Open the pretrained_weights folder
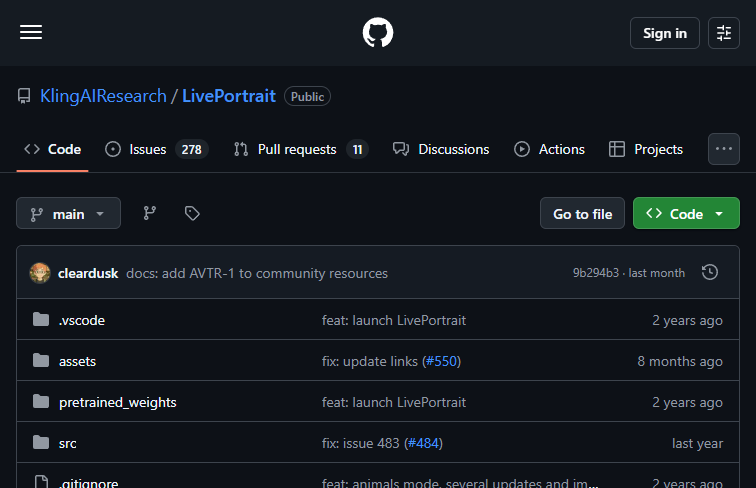756x488 pixels. [x=118, y=402]
